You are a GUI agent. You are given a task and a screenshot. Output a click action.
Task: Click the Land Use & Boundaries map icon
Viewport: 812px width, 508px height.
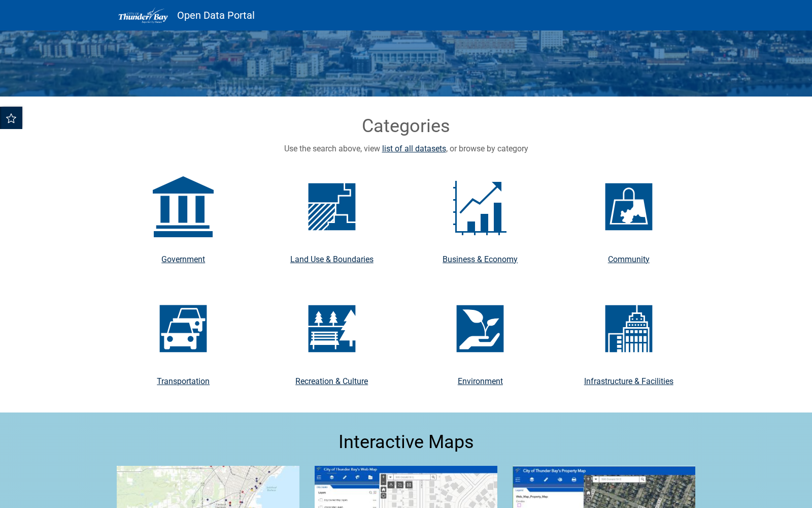tap(332, 207)
